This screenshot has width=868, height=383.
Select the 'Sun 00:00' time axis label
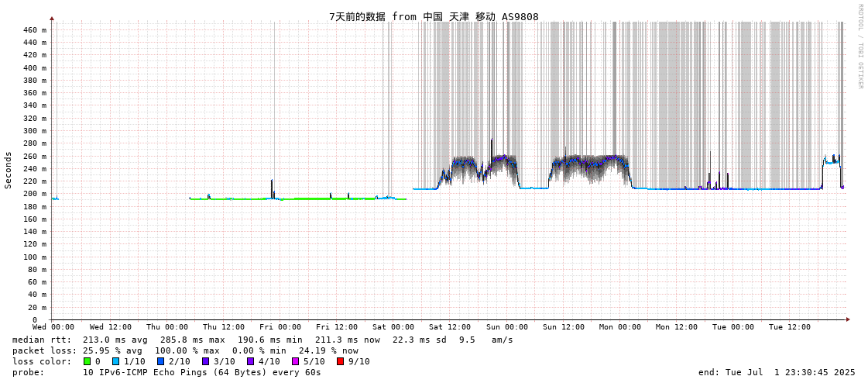pyautogui.click(x=506, y=328)
